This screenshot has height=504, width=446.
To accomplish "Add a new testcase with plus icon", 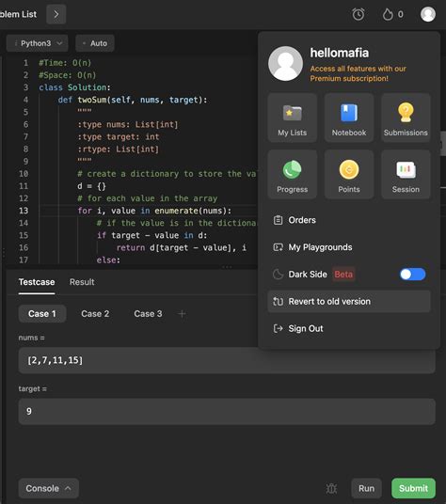I will 182,314.
